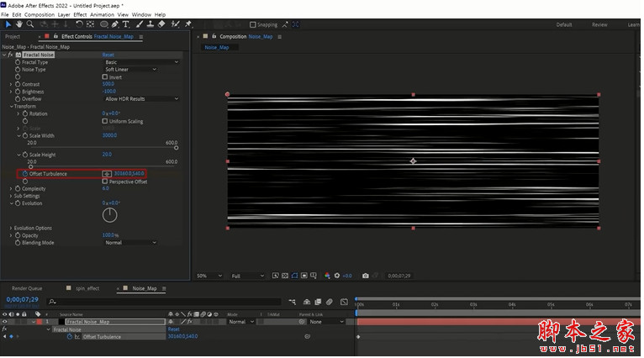Click Reset for the Fractal Noise effect
644x358 pixels.
tap(108, 55)
